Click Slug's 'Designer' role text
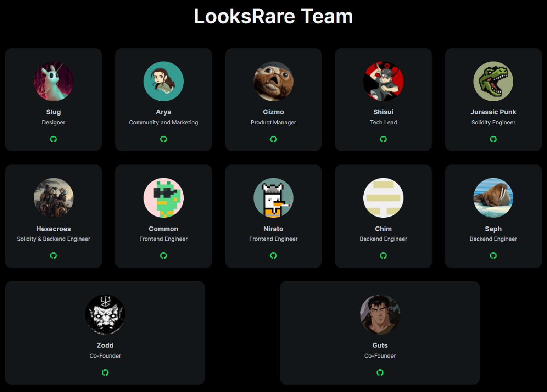 [53, 122]
